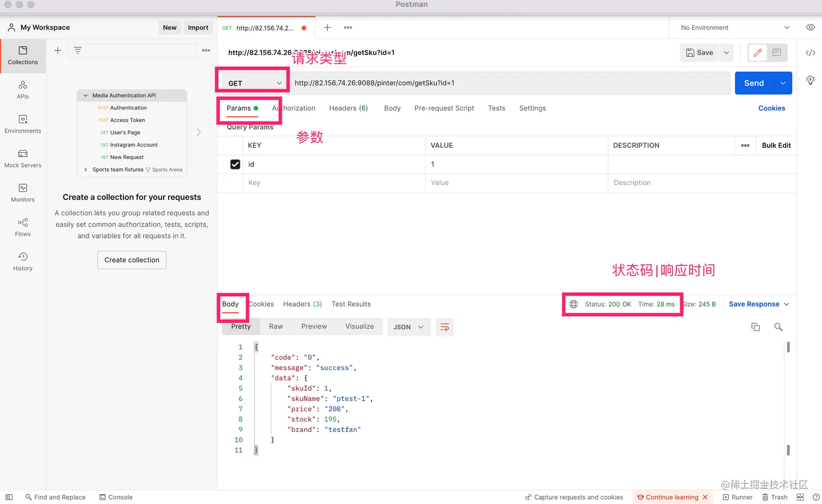The image size is (822, 504).
Task: Click the collections filter icon
Action: (x=78, y=51)
